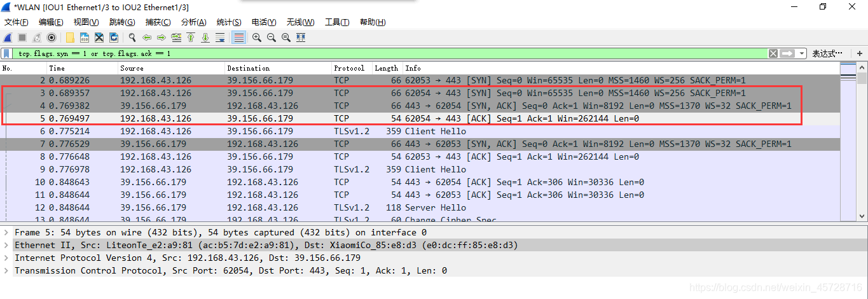Image resolution: width=868 pixels, height=299 pixels.
Task: Stop the running packet capture
Action: tap(22, 38)
